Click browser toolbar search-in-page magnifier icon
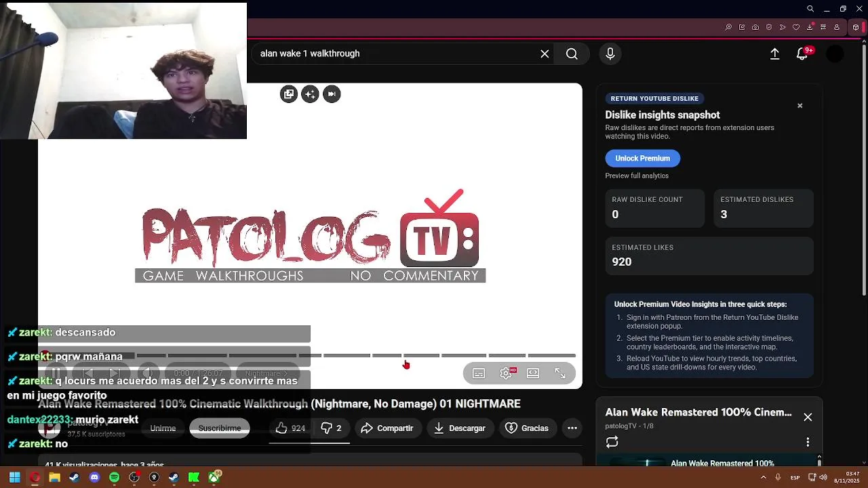The image size is (868, 488). click(729, 28)
